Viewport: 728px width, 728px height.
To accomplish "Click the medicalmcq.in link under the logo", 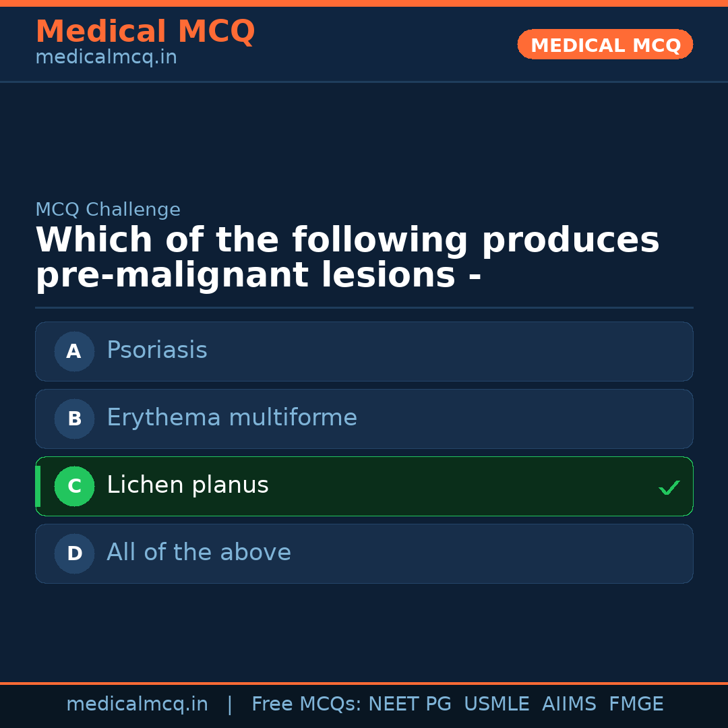I will pyautogui.click(x=106, y=57).
